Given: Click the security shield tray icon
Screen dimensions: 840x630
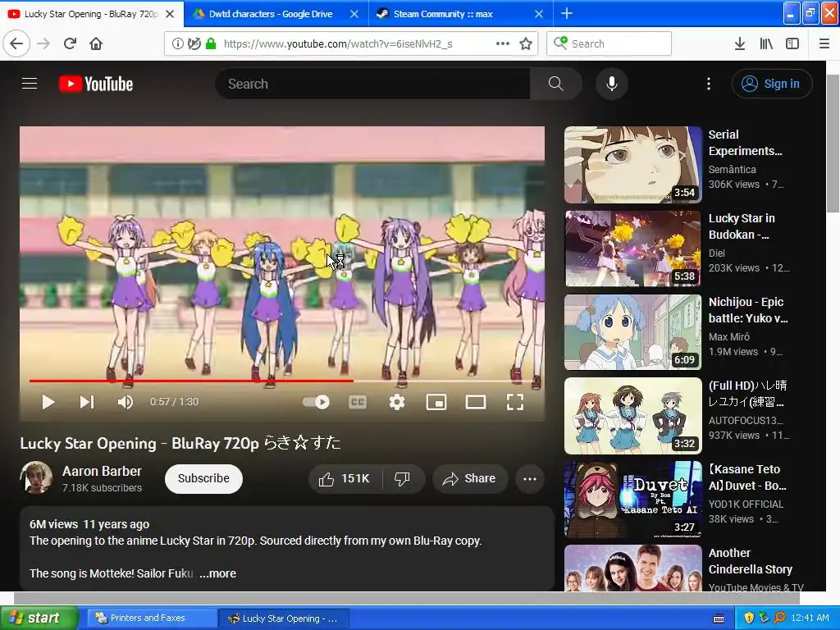Looking at the screenshot, I should (750, 618).
